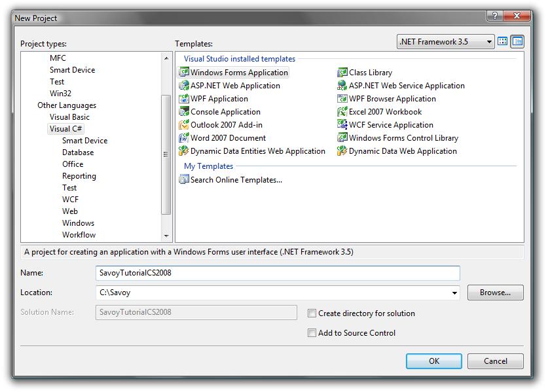548x392 pixels.
Task: Select the Excel 2007 Workbook template icon
Action: [342, 111]
